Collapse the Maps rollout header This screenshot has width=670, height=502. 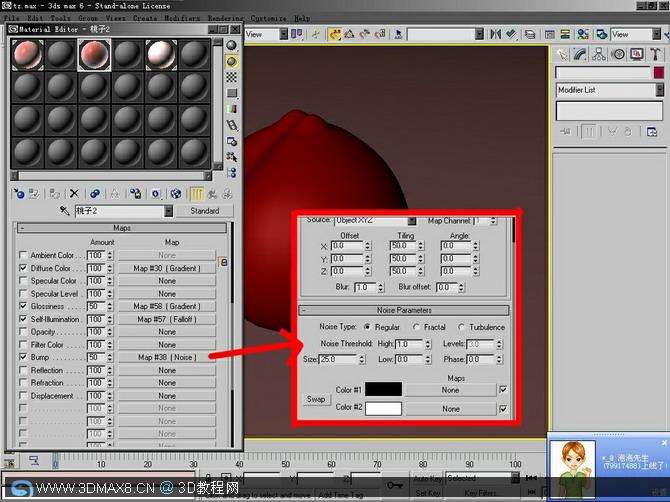(x=122, y=228)
